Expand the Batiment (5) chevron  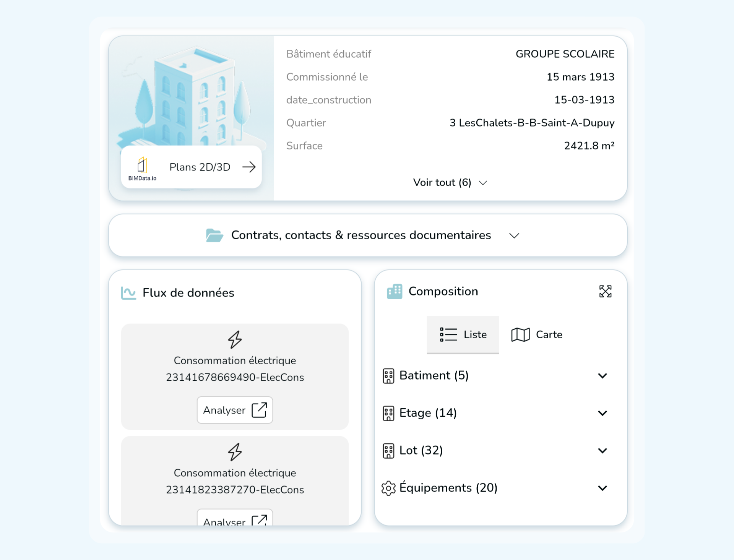602,376
